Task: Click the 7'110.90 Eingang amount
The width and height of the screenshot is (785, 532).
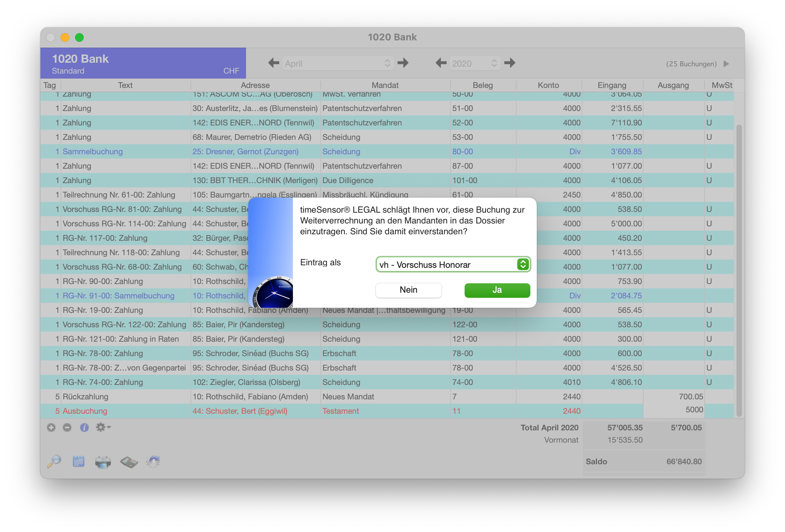Action: coord(626,123)
